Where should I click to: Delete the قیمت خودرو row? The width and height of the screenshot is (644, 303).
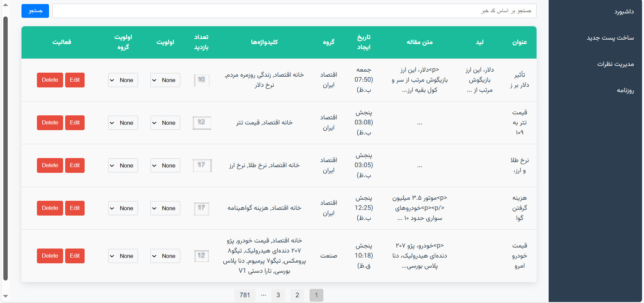50,256
